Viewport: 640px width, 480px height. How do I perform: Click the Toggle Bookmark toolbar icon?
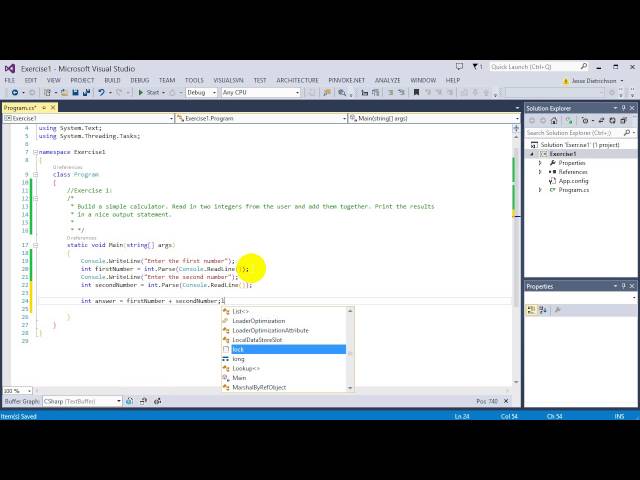pyautogui.click(x=416, y=93)
